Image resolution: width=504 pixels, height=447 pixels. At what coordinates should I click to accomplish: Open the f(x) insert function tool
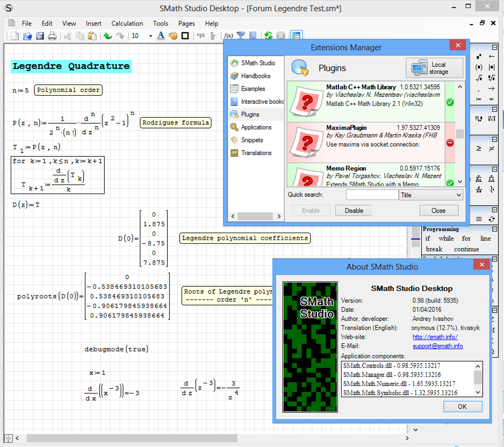click(228, 36)
